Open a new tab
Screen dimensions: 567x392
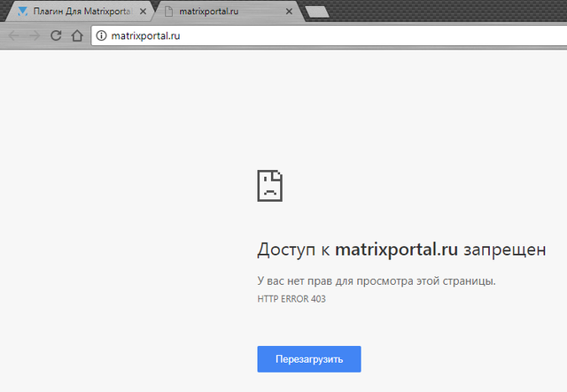[x=315, y=12]
